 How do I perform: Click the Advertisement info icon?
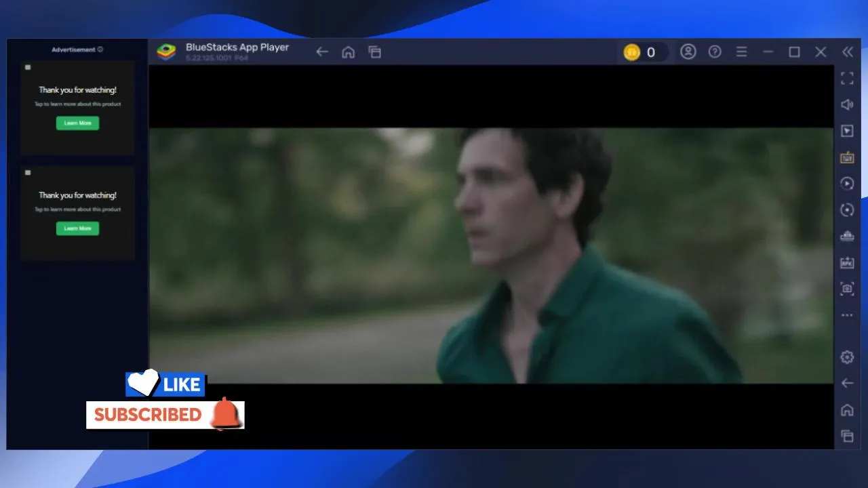(100, 49)
